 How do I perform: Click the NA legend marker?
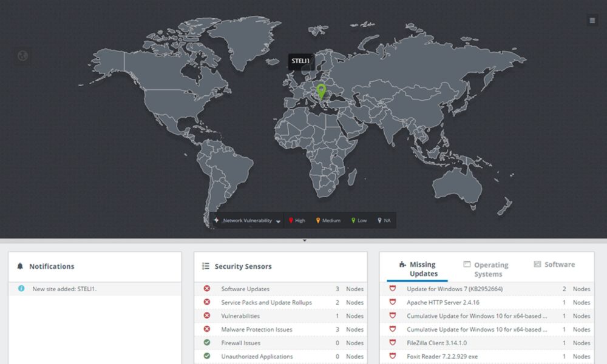[384, 221]
